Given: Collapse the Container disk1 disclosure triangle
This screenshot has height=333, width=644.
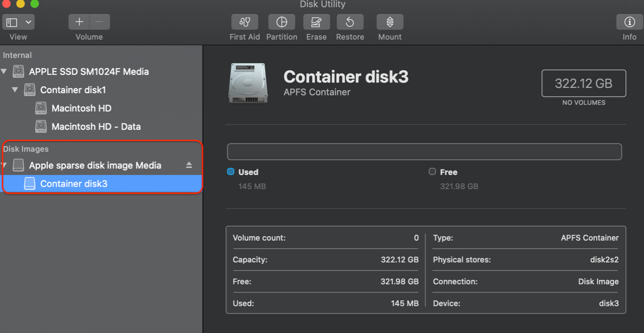Looking at the screenshot, I should [x=16, y=90].
